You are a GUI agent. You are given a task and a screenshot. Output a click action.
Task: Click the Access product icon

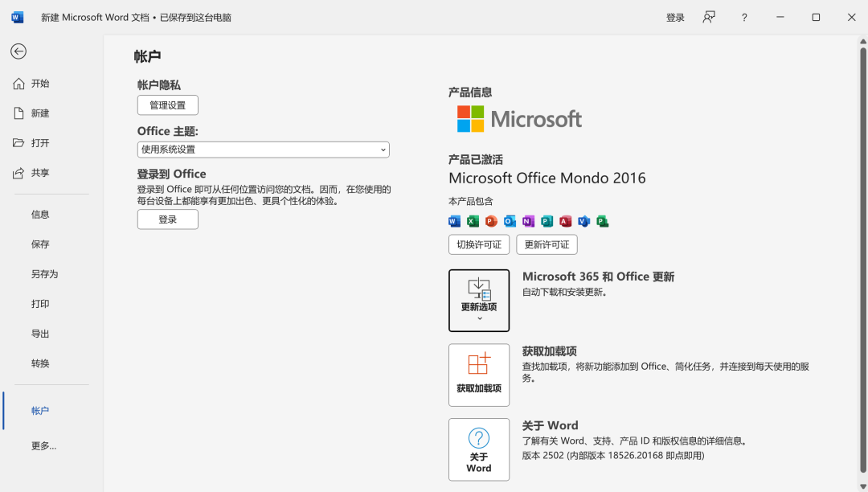(565, 221)
